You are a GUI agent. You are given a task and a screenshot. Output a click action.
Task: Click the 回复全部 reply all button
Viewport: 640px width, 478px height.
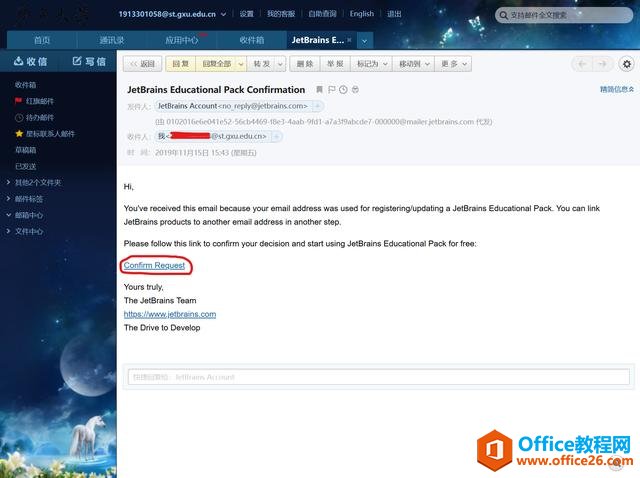pos(216,64)
